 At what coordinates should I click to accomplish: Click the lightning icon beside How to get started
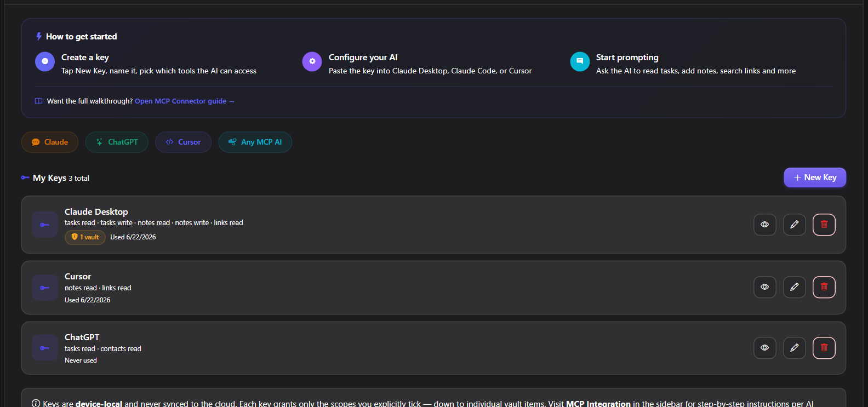pyautogui.click(x=39, y=37)
